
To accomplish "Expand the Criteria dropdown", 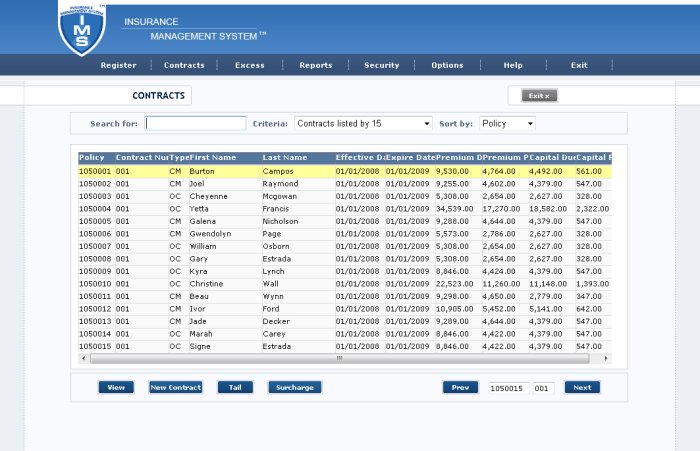I will pos(363,123).
